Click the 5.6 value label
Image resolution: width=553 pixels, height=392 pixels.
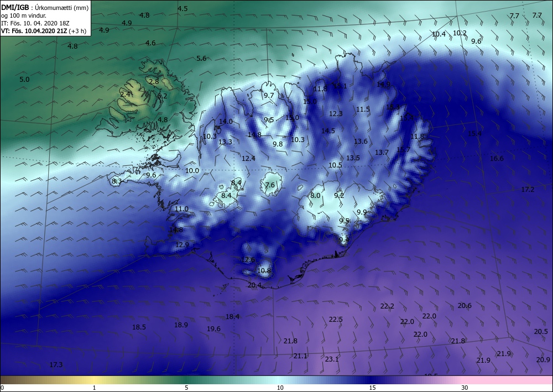click(x=201, y=59)
